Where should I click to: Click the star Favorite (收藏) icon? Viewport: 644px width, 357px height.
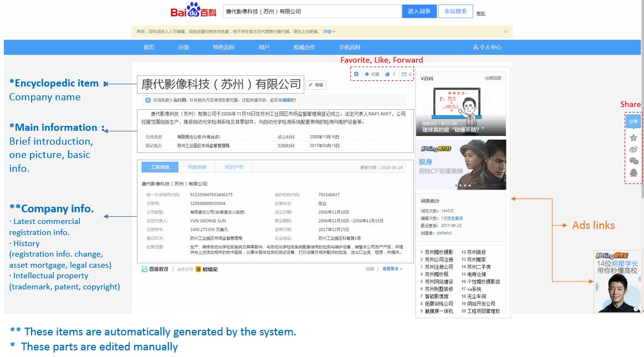pos(367,74)
